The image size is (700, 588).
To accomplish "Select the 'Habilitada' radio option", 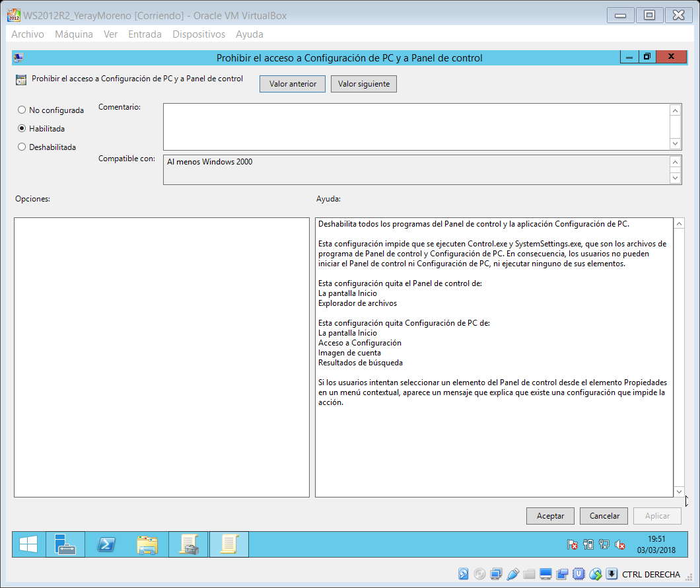I will click(41, 129).
